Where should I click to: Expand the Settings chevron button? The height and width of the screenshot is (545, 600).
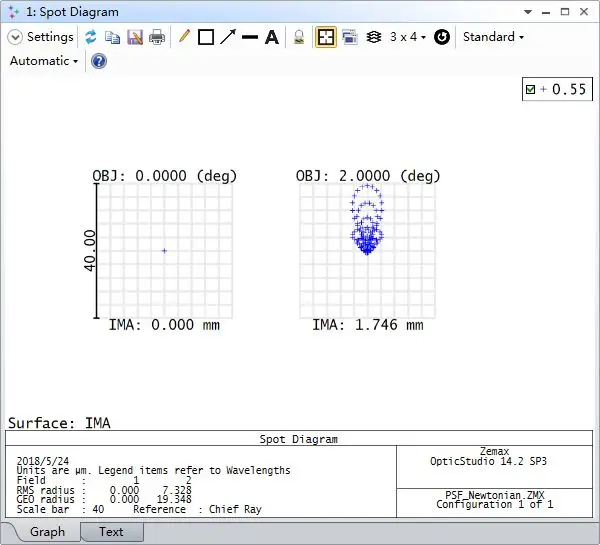point(15,37)
